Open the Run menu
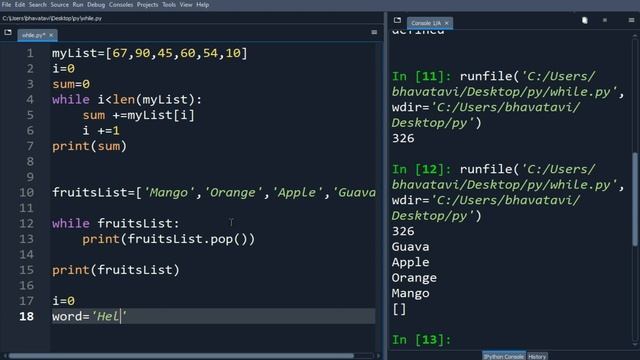Image resolution: width=640 pixels, height=360 pixels. pyautogui.click(x=78, y=5)
